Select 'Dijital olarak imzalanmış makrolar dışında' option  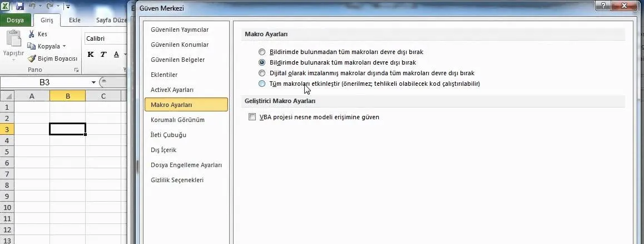(x=262, y=73)
